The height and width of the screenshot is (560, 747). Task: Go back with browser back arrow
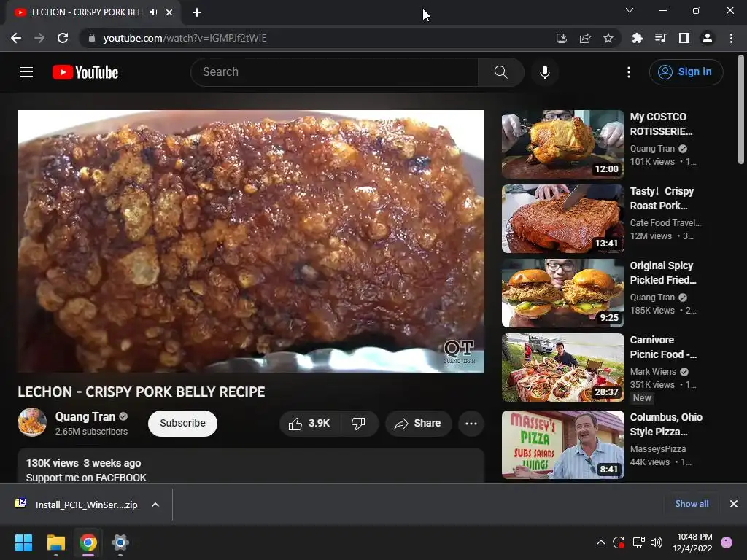[x=16, y=38]
